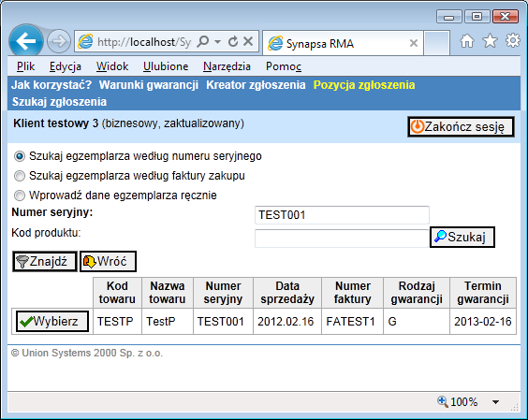Open the Pomoc menu
The image size is (528, 420).
(284, 66)
